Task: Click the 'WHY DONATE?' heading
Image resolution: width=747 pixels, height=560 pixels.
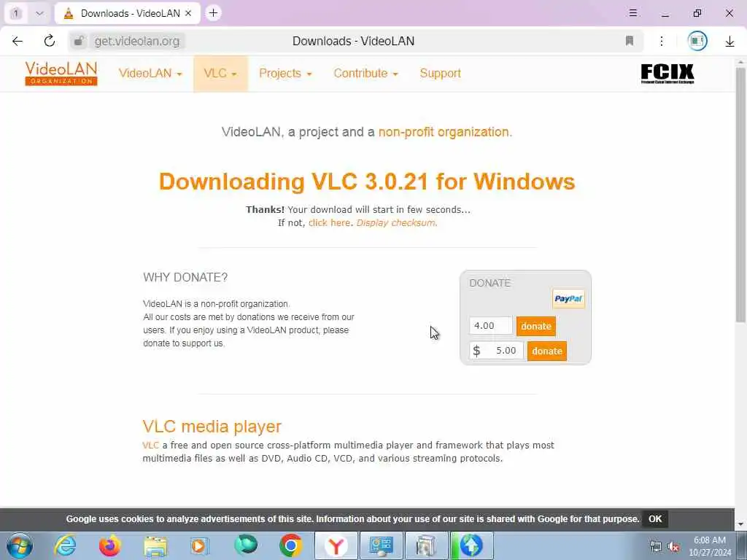Action: click(185, 277)
